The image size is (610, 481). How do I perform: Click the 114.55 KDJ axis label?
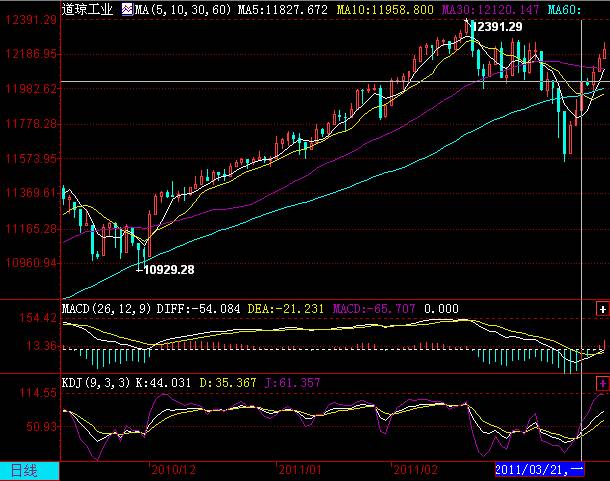(38, 392)
